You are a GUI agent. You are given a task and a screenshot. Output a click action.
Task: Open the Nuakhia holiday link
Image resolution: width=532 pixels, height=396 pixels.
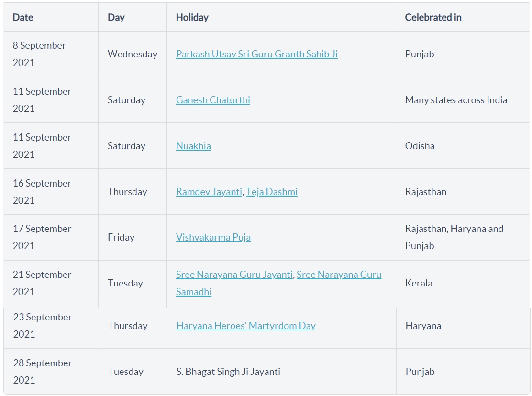193,146
